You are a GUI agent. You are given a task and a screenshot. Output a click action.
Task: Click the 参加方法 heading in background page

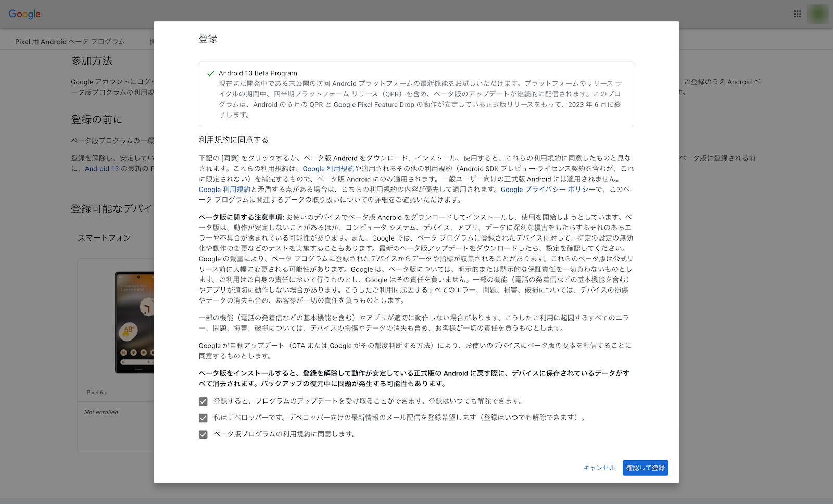[x=92, y=61]
